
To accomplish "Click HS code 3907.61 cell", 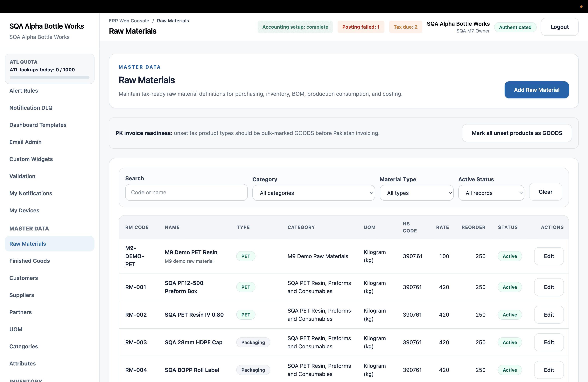I will click(x=413, y=256).
